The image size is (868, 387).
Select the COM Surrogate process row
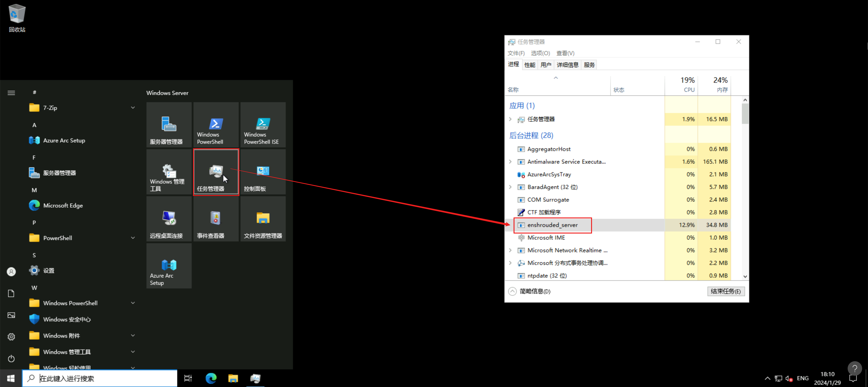618,200
